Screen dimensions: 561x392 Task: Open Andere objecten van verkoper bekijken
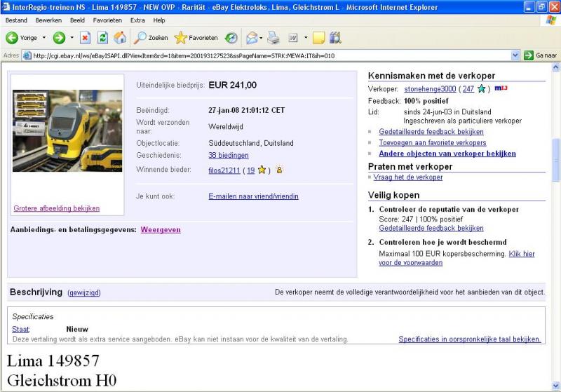coord(447,154)
